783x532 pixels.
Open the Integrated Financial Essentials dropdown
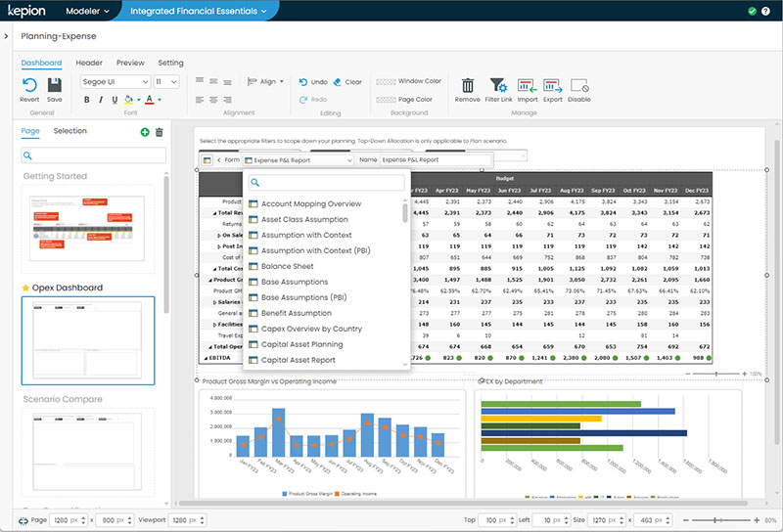[x=199, y=11]
